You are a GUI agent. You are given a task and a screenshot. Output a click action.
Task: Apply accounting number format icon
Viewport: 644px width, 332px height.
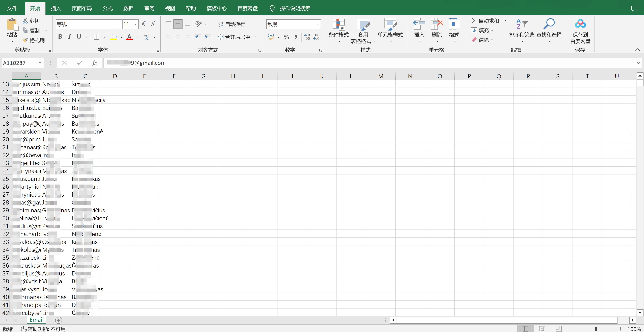point(271,37)
